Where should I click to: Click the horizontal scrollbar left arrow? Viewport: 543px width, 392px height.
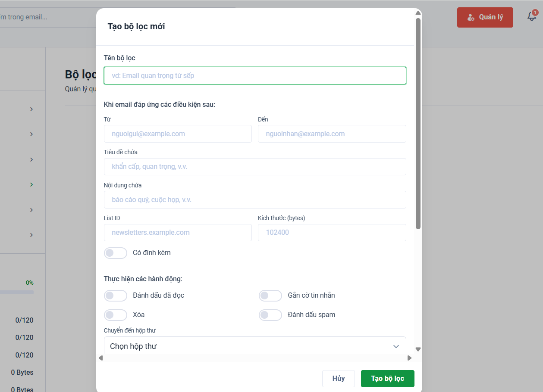[x=100, y=358]
